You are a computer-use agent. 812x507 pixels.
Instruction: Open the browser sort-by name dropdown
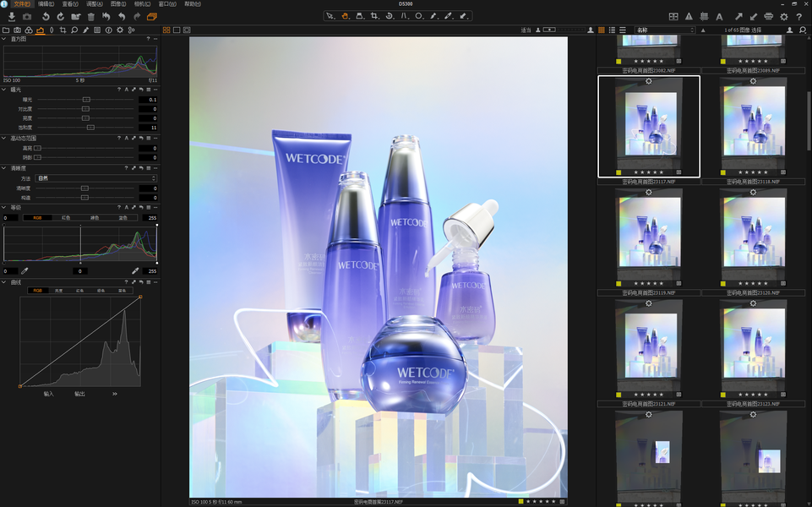click(x=665, y=30)
